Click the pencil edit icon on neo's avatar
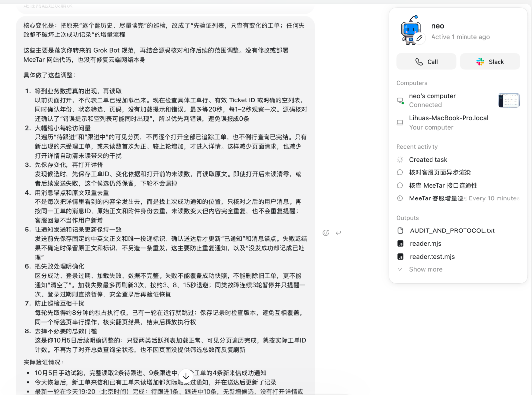Viewport: 532px width, 395px height. [x=419, y=38]
